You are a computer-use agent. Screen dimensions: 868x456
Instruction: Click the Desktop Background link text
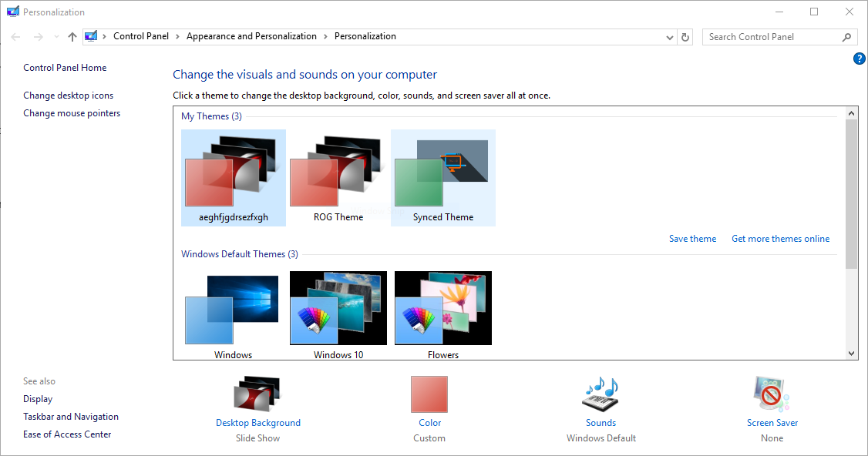258,423
